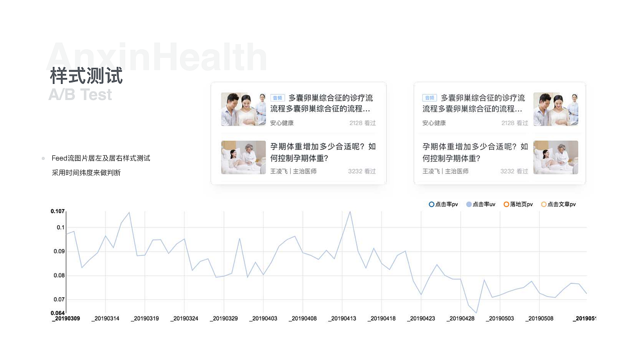Click 王凌飞 | 主治医师 in the left card
Viewport: 644px width, 362px height.
coord(293,171)
